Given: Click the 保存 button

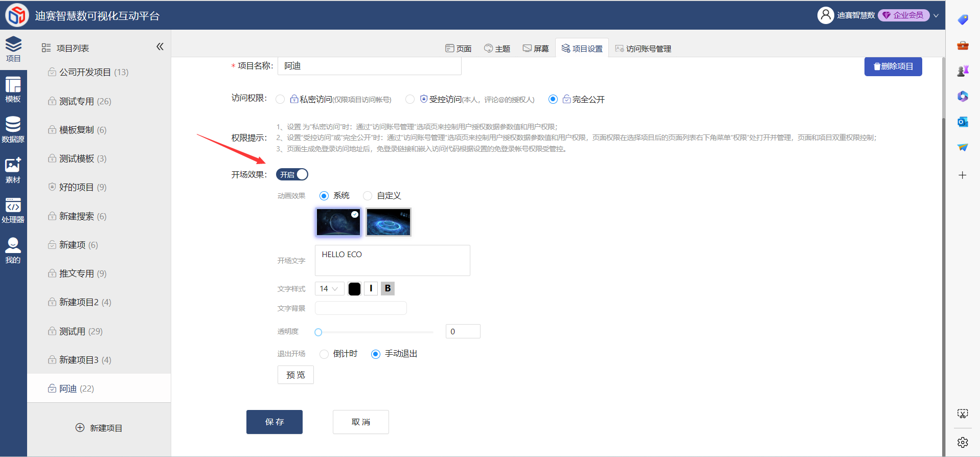Looking at the screenshot, I should [x=275, y=422].
